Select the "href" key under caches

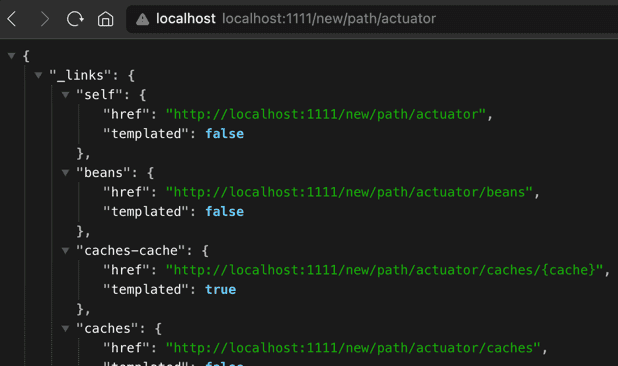[x=126, y=348]
